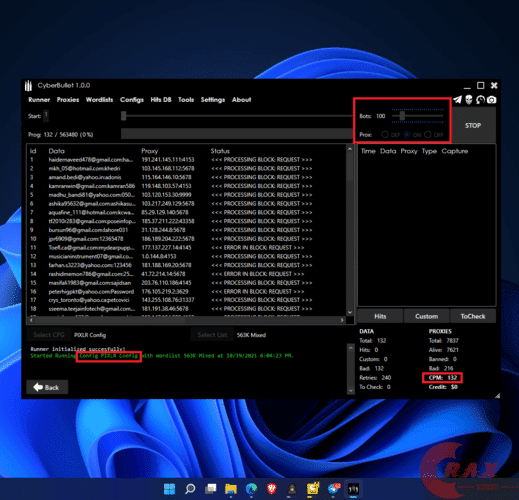Sort runner list by Id column
The image size is (519, 500).
point(33,151)
